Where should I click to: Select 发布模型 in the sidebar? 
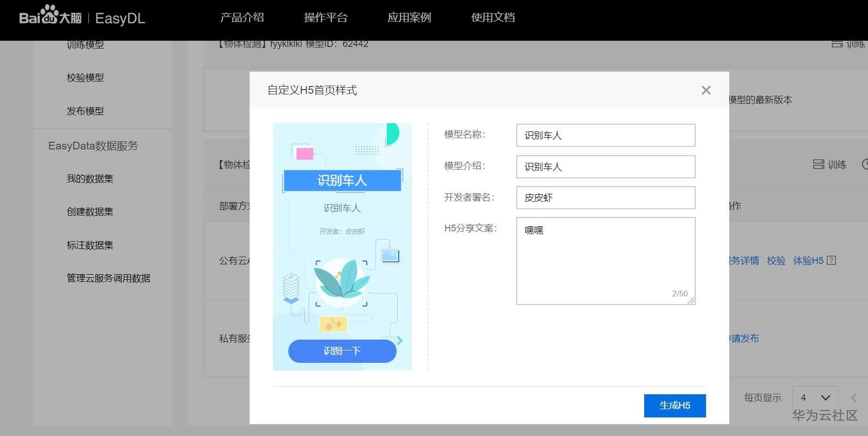click(85, 111)
